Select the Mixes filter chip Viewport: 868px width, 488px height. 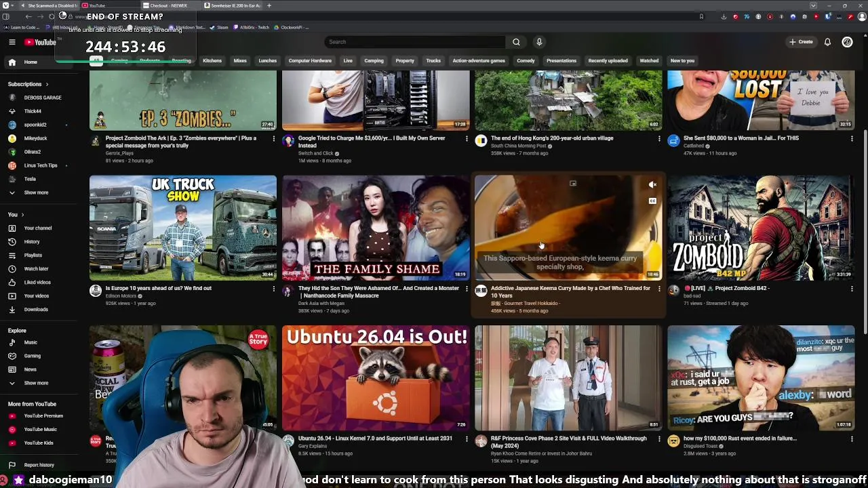pos(240,61)
